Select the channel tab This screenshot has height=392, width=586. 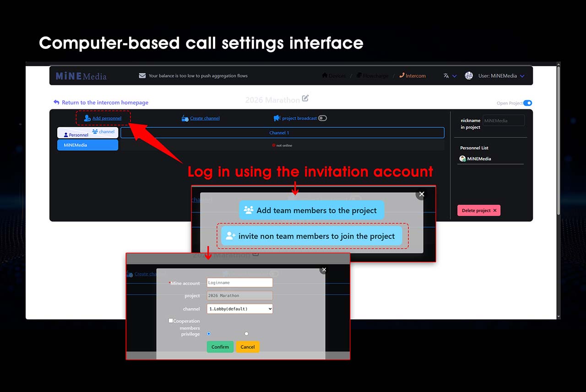pyautogui.click(x=103, y=131)
